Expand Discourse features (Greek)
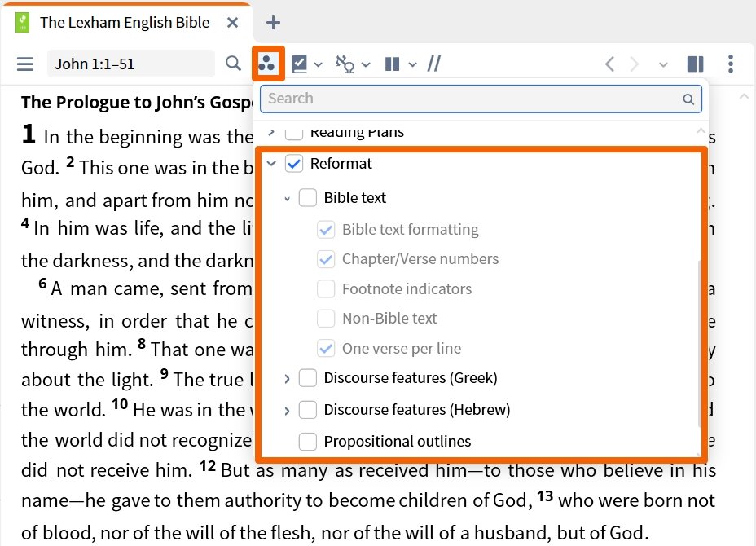This screenshot has height=546, width=756. pyautogui.click(x=287, y=379)
